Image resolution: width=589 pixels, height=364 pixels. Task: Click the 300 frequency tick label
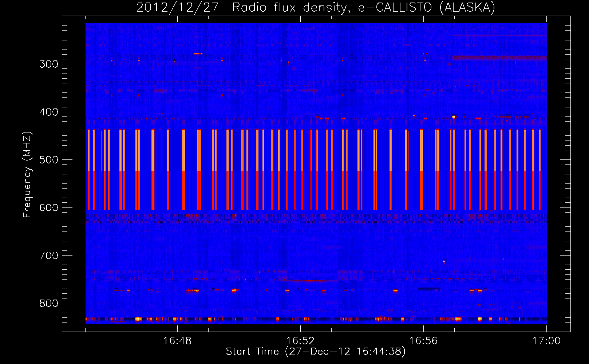pyautogui.click(x=49, y=64)
